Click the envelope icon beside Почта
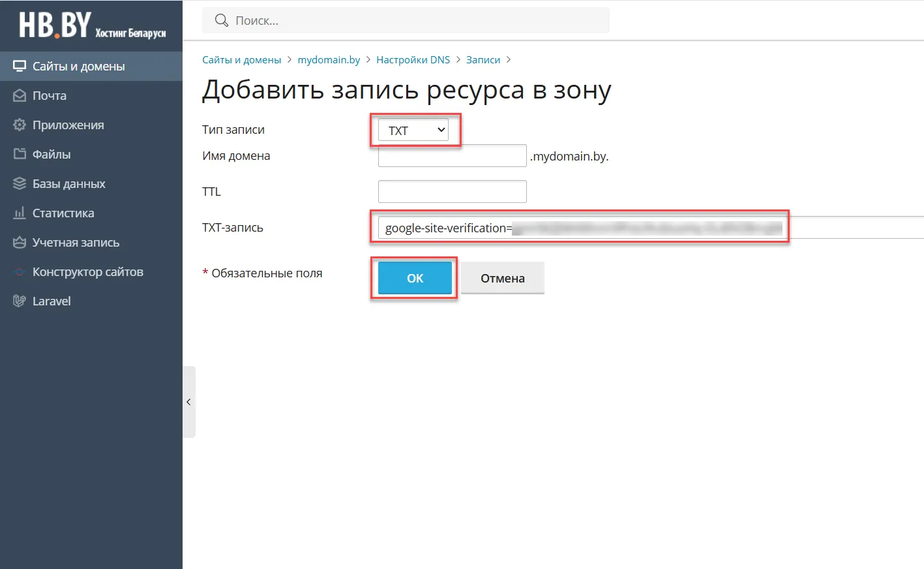The width and height of the screenshot is (924, 569). point(20,95)
